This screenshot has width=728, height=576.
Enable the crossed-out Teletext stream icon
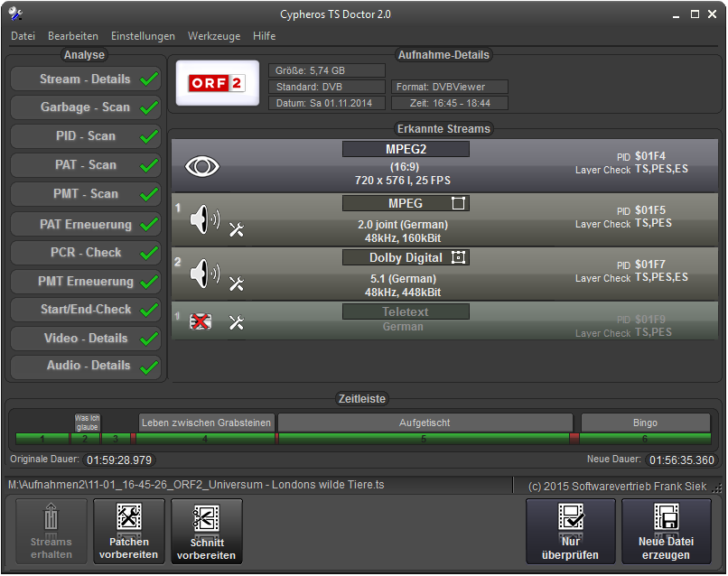coord(201,321)
